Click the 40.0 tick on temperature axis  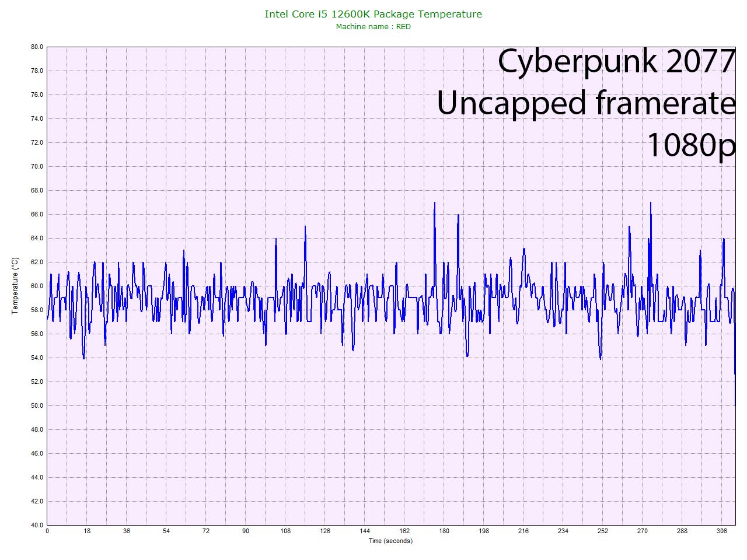(x=37, y=525)
